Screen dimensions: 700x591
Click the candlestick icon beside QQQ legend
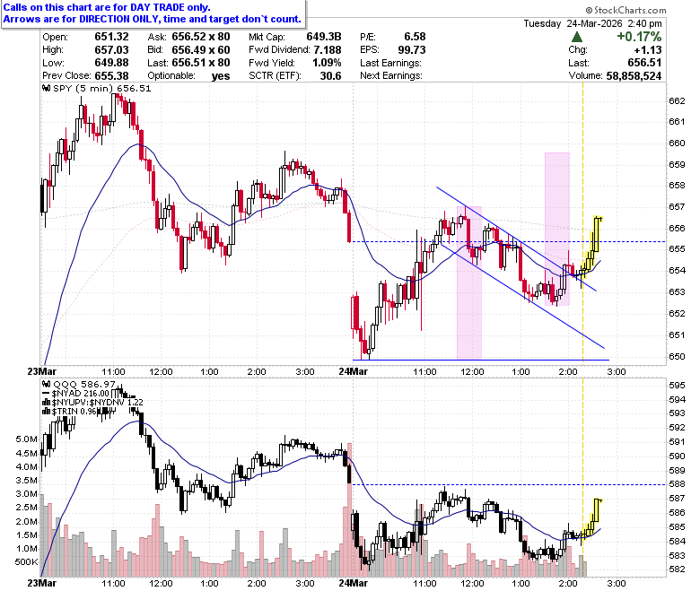(46, 384)
